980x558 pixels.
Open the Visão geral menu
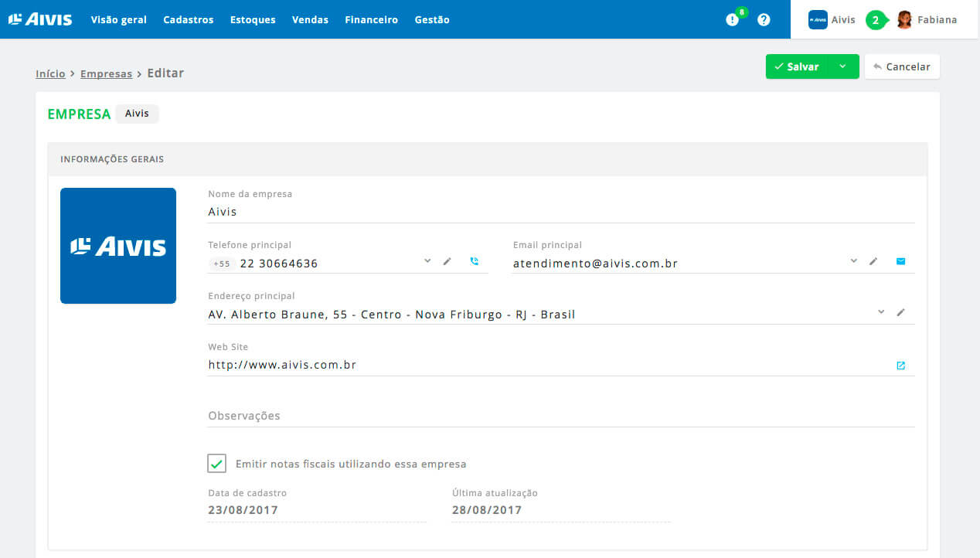pyautogui.click(x=119, y=20)
